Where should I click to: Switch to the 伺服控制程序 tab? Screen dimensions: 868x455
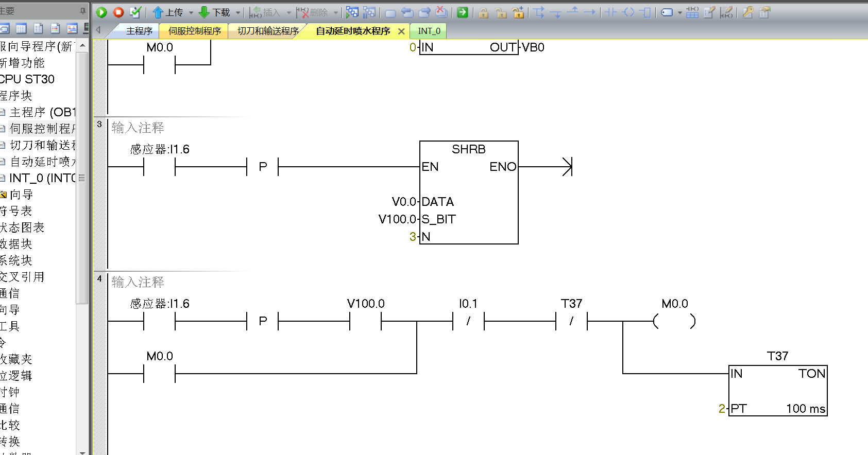pyautogui.click(x=194, y=31)
